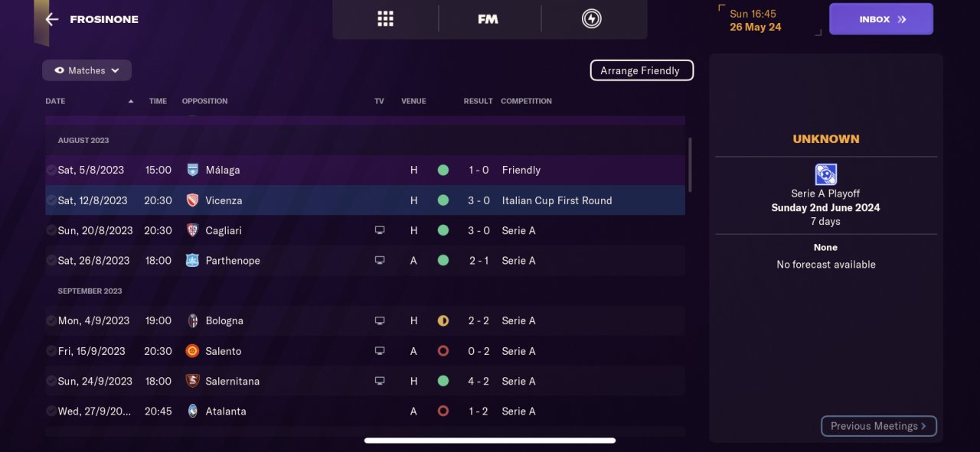
Task: Sort by the Competition column header
Action: click(x=526, y=101)
